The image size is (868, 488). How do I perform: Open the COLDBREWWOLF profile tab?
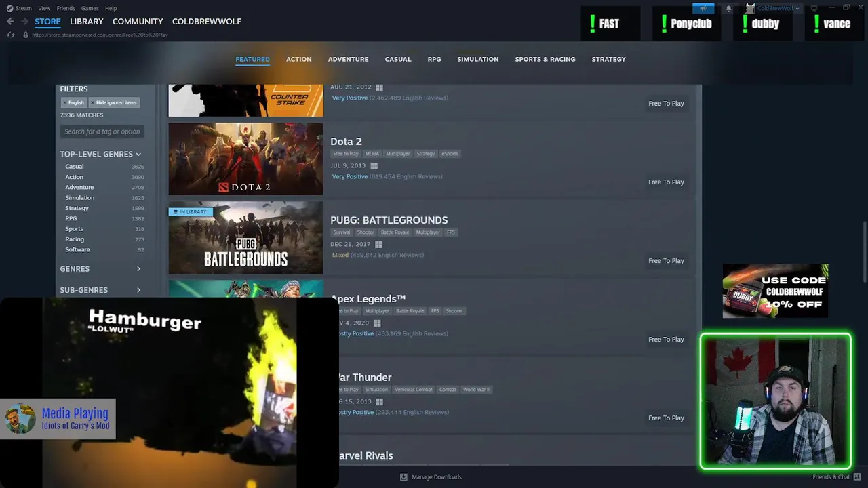207,22
